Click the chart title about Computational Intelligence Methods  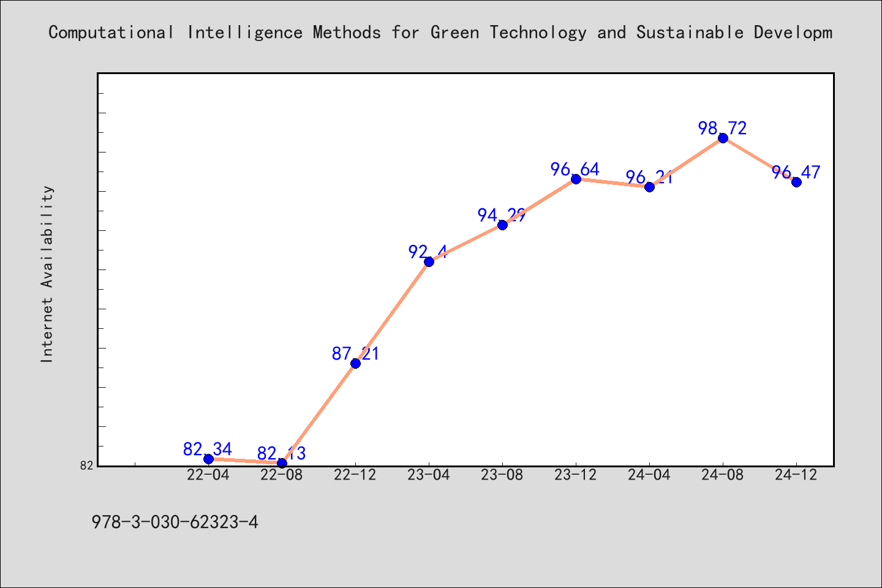point(440,32)
